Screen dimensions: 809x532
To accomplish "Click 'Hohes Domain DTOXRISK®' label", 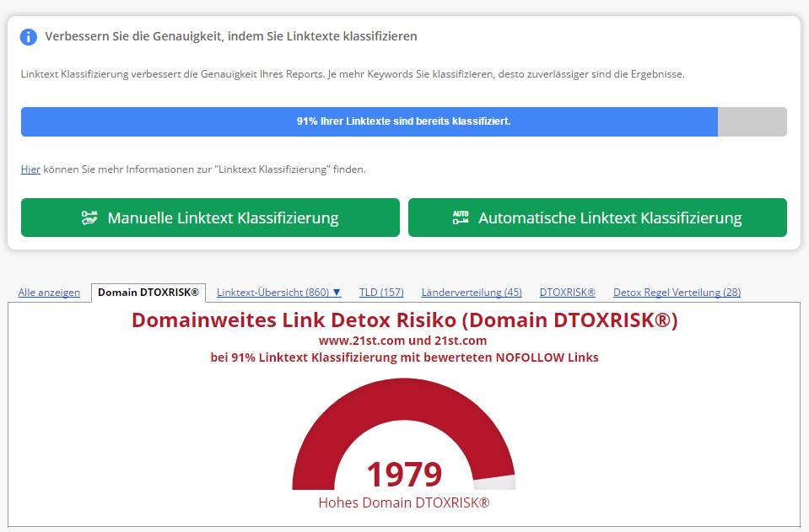I will (404, 502).
